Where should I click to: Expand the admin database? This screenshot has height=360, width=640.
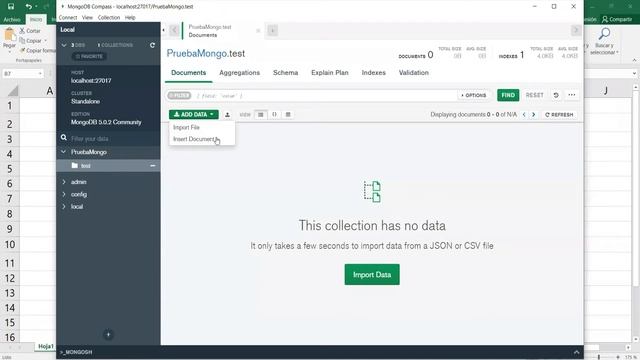click(64, 182)
